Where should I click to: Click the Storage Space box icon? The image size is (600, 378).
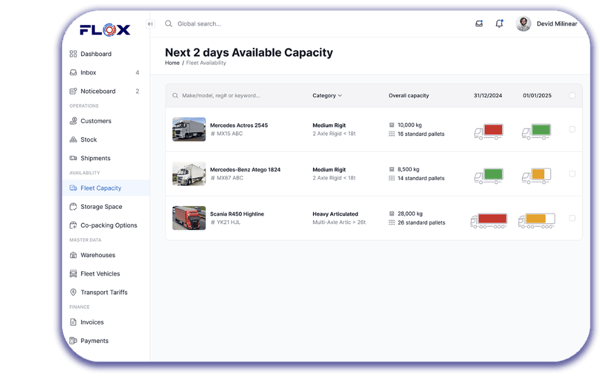[73, 207]
